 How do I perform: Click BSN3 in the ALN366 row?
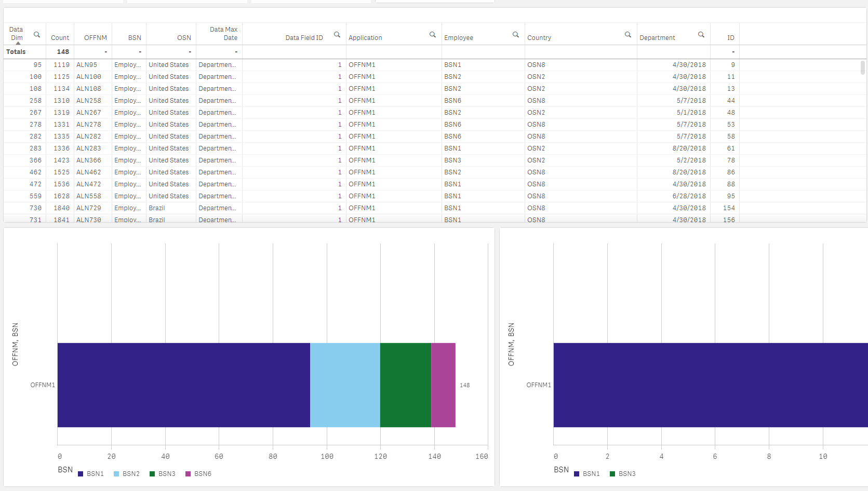(x=452, y=160)
